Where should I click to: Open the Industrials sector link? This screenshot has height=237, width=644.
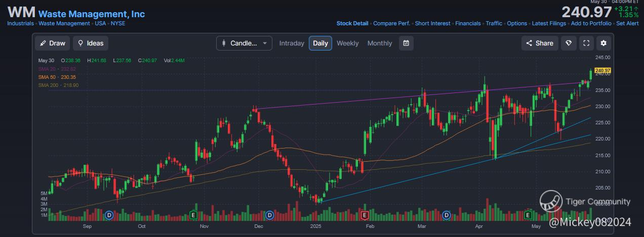tap(20, 23)
